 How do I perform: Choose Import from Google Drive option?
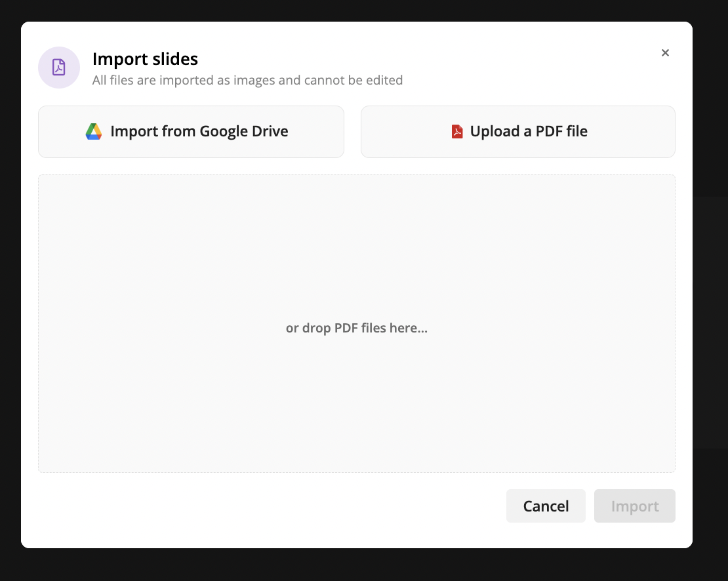(x=191, y=132)
